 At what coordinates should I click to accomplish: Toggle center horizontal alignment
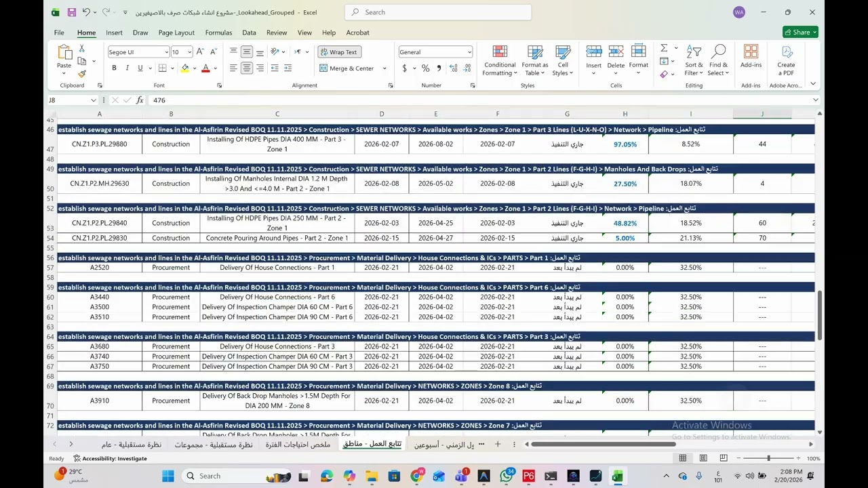(x=247, y=68)
